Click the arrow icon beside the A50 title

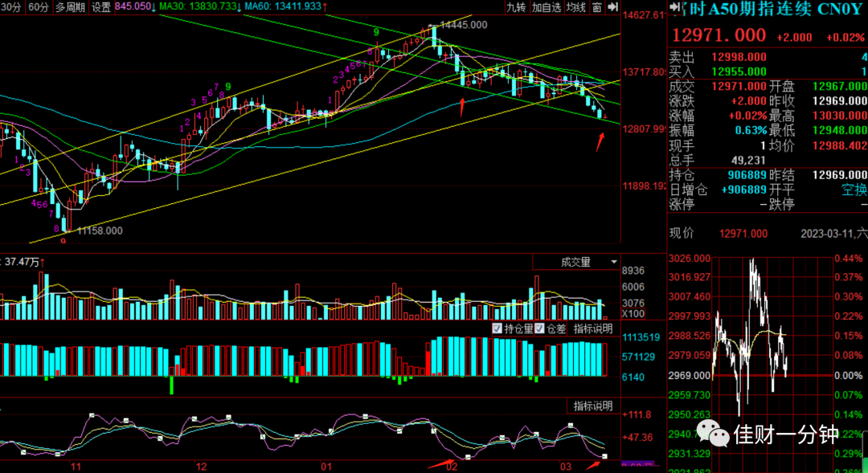(x=674, y=6)
